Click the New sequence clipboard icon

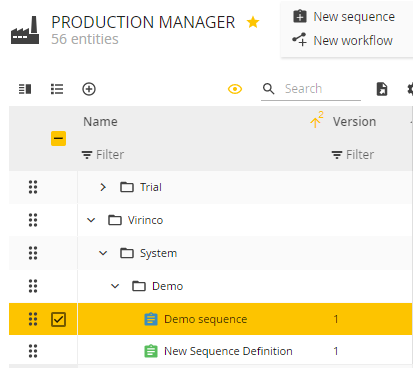300,16
